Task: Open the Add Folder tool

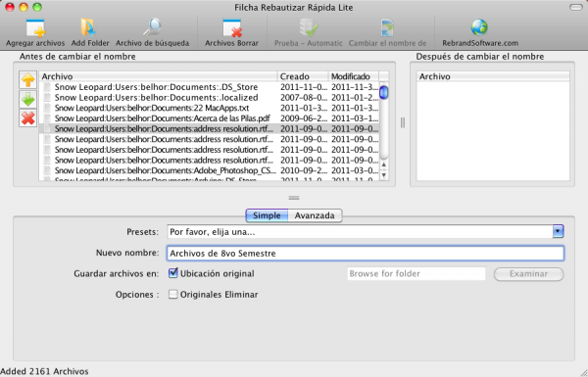Action: pyautogui.click(x=89, y=28)
